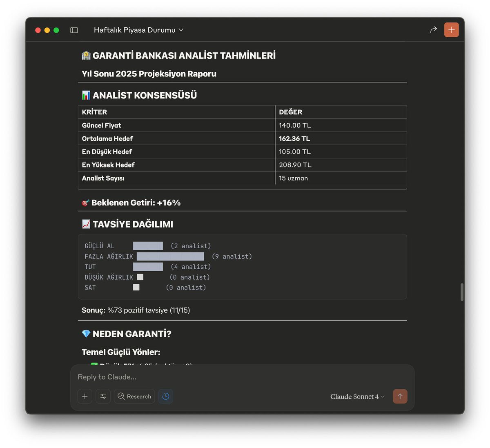Start a new chat with the orange plus button
The height and width of the screenshot is (448, 490).
451,29
